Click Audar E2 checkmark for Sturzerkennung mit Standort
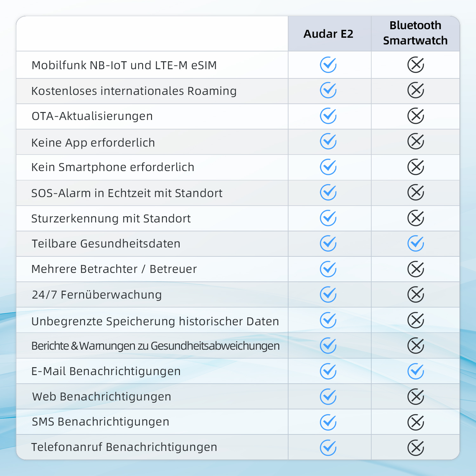Screen dimensions: 476x476 [328, 218]
